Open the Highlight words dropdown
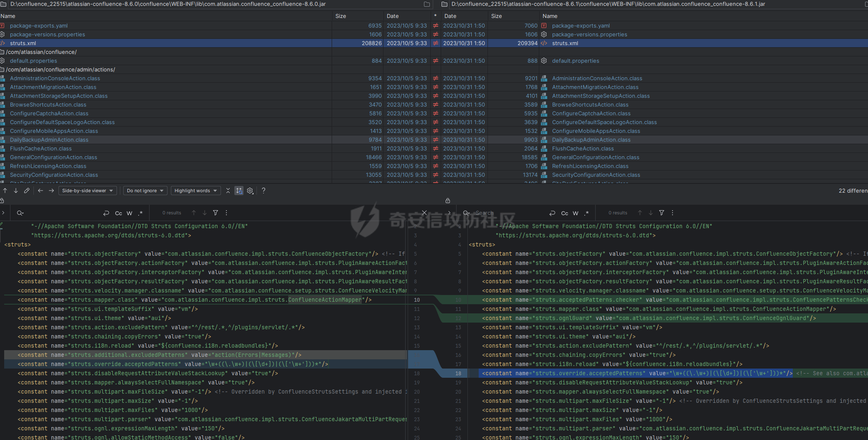 [196, 191]
